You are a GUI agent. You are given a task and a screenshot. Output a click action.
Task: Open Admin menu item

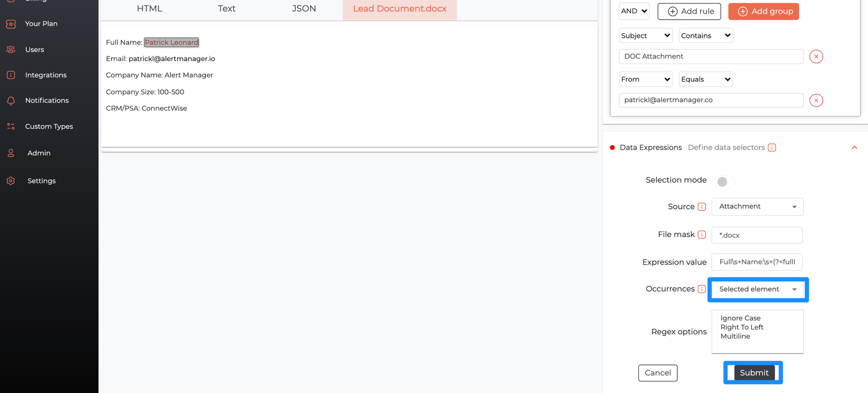click(39, 153)
